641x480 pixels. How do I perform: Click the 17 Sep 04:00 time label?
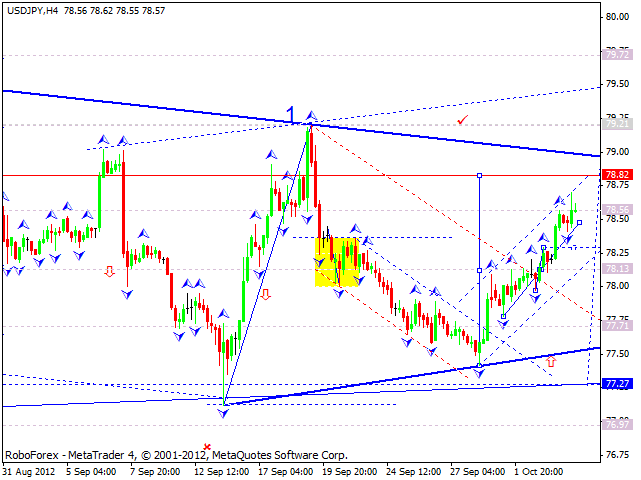pos(286,471)
